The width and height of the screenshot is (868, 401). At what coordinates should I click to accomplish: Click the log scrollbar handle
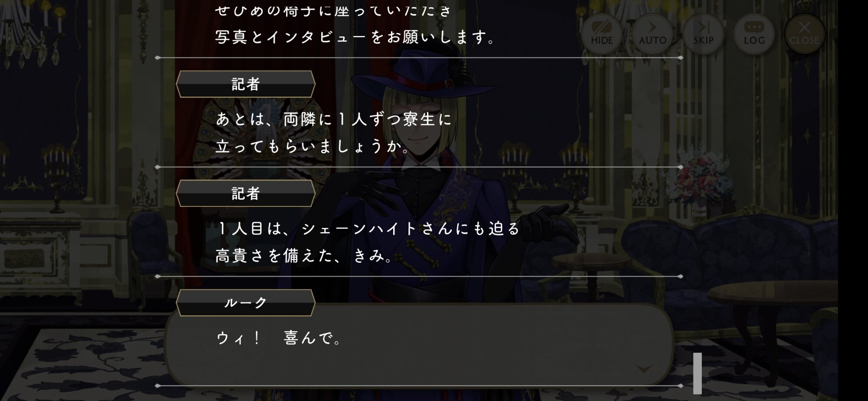697,373
